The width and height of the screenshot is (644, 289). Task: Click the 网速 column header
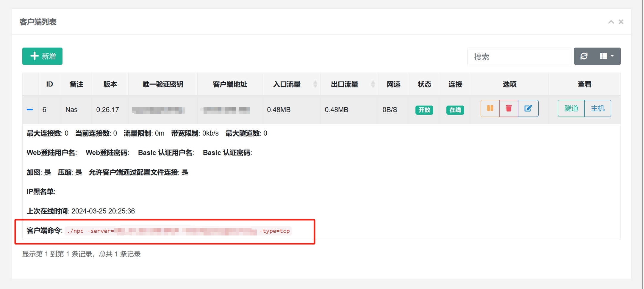(393, 84)
